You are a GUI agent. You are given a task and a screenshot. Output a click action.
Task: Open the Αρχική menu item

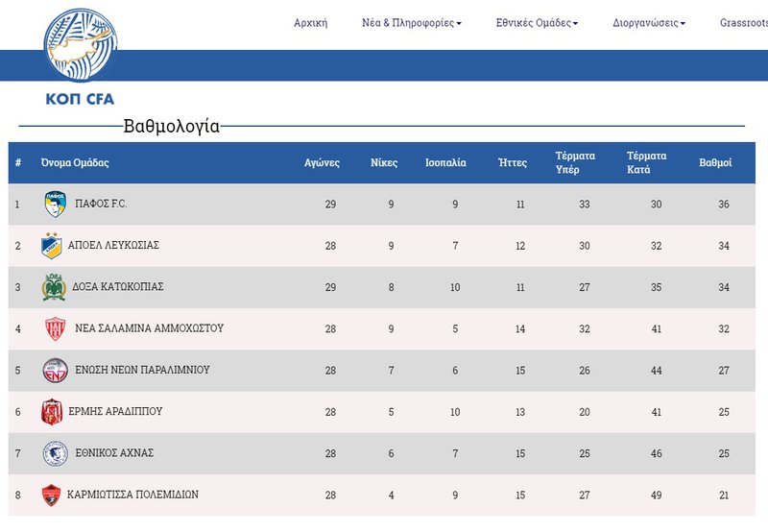pos(310,23)
